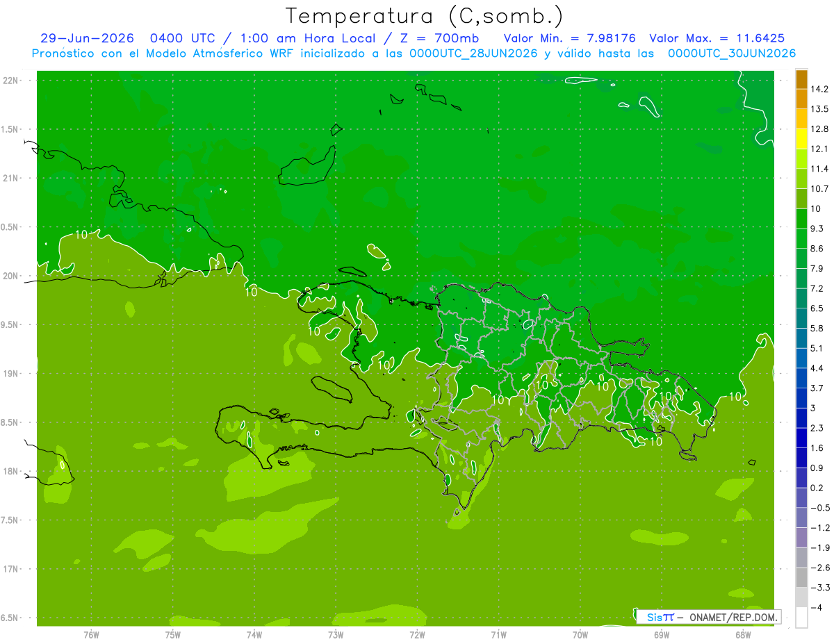
Task: Click the '20N' latitude axis label
Action: coord(11,276)
